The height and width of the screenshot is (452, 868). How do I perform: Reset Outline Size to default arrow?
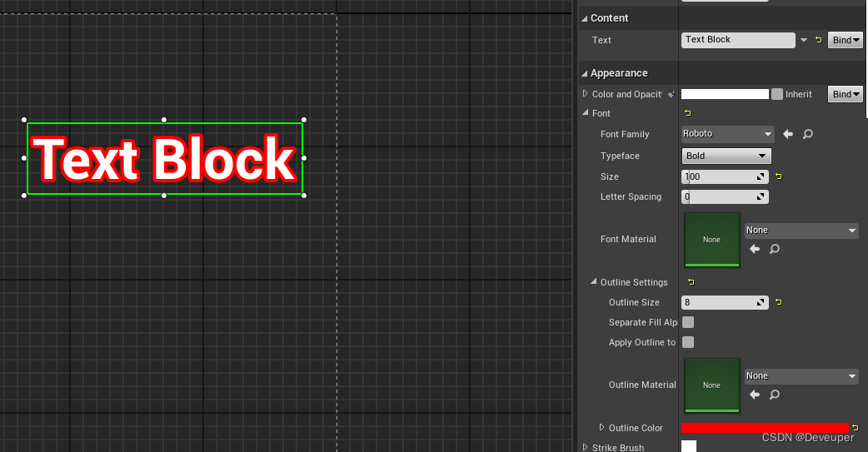tap(779, 302)
